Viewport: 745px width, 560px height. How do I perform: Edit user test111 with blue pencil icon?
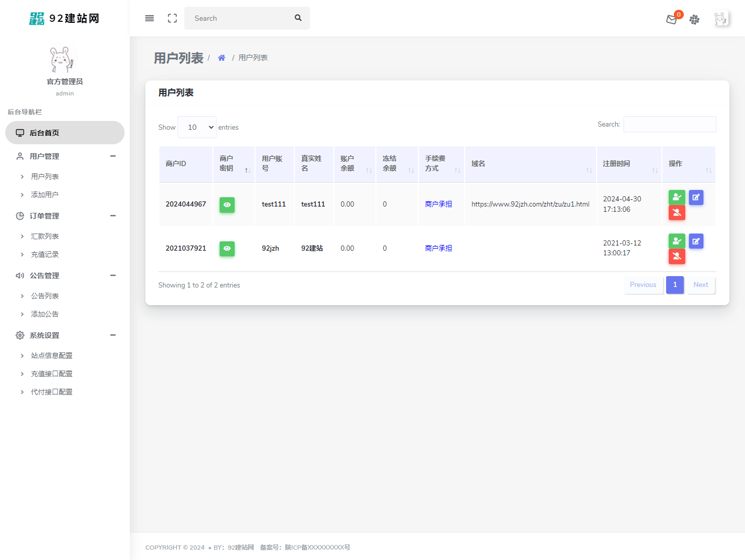(696, 197)
